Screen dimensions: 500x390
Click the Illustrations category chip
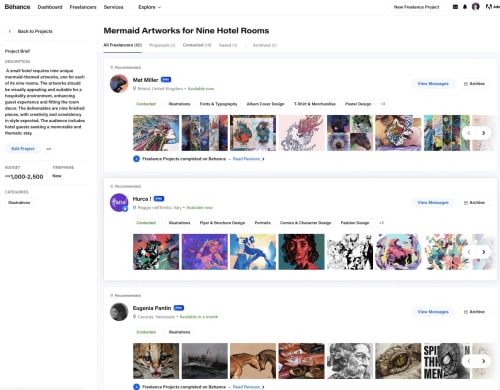tap(19, 203)
